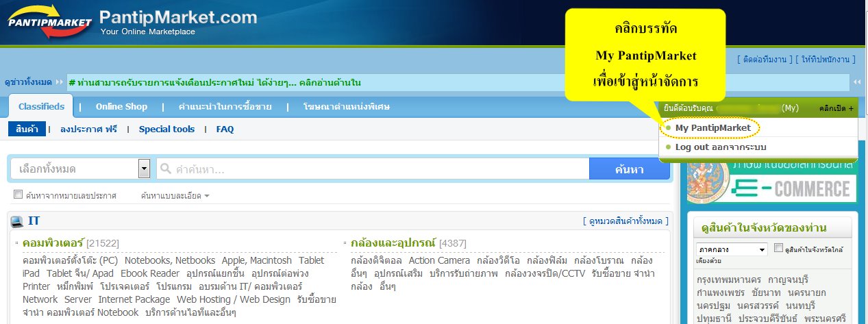Toggle ค้นหาจากหมายเลขประกาศ checkbox
Screen dimensions: 868x324
18,195
